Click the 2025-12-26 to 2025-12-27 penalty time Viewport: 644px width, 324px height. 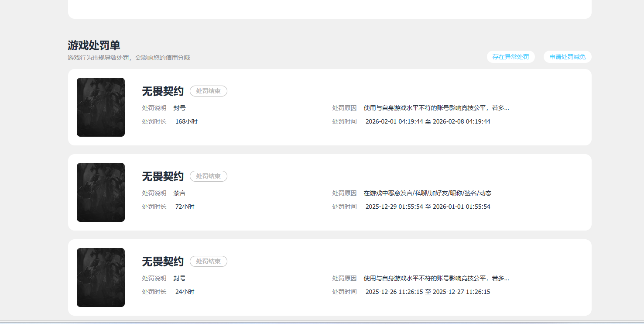point(428,292)
